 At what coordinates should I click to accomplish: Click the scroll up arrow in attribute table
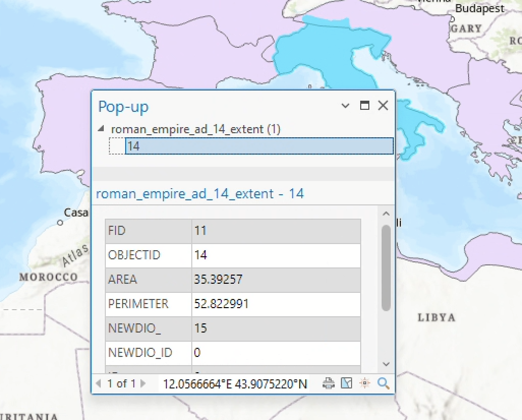386,214
